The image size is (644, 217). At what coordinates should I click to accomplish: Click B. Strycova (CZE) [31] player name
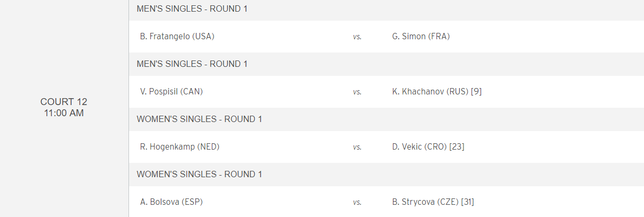pyautogui.click(x=433, y=202)
